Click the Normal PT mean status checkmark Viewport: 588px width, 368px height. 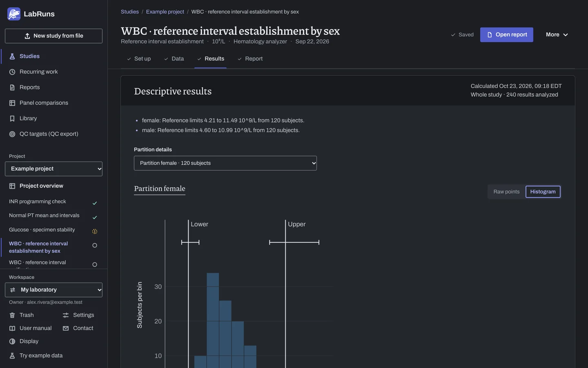[x=95, y=218]
